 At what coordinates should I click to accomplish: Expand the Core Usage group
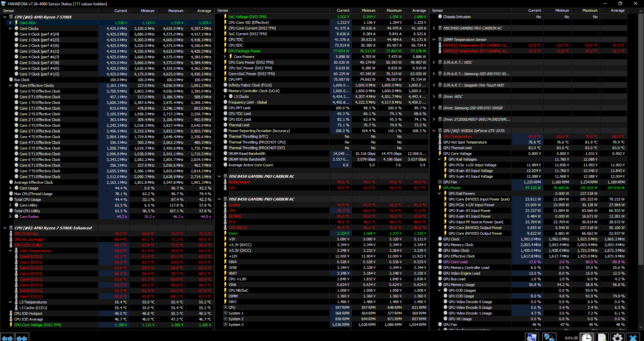[10, 188]
